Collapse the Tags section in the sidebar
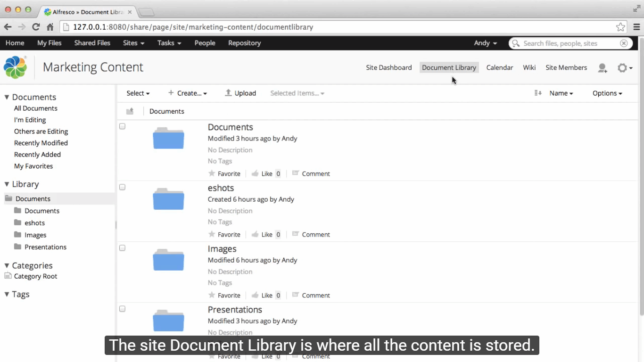644x362 pixels. pos(7,294)
